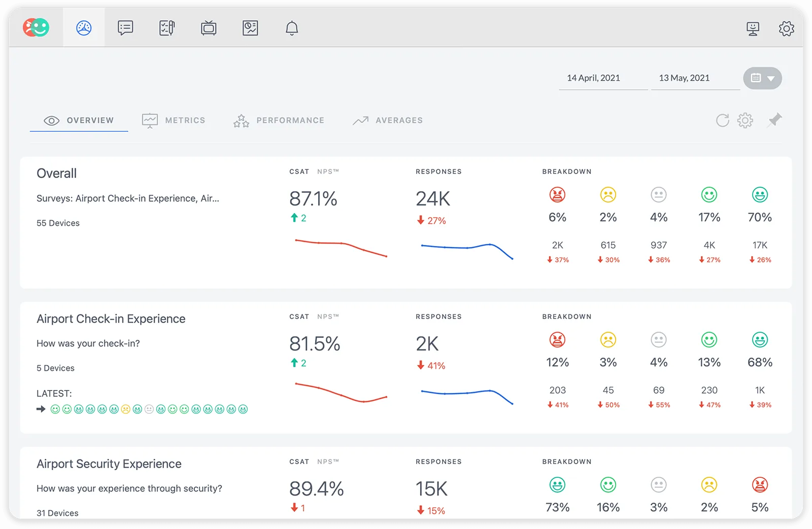
Task: Open the dashboard gauge icon in top navigation
Action: [84, 28]
